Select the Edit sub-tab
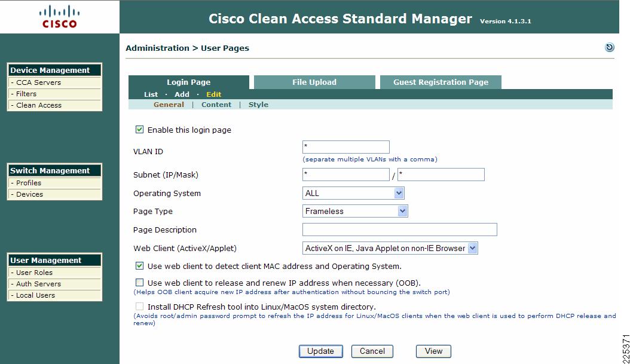 214,94
